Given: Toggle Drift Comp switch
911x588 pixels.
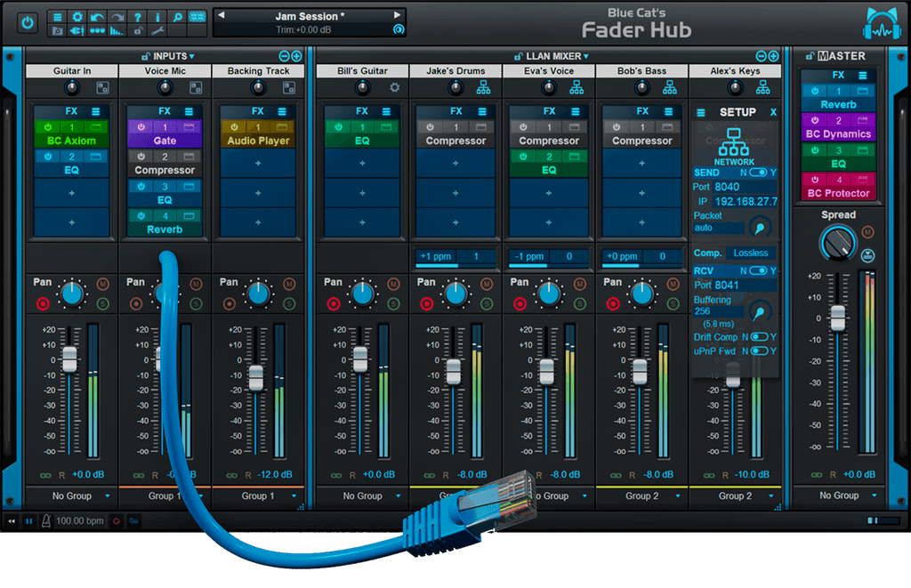Looking at the screenshot, I should pyautogui.click(x=760, y=337).
